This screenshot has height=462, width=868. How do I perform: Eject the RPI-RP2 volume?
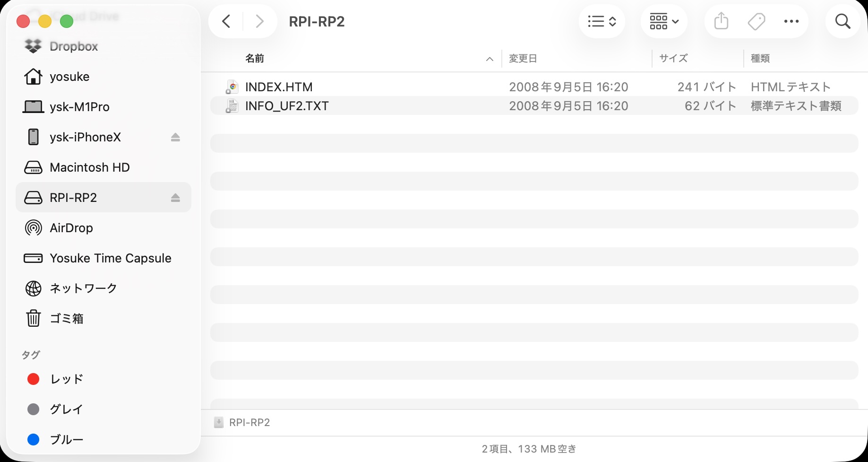click(x=175, y=198)
